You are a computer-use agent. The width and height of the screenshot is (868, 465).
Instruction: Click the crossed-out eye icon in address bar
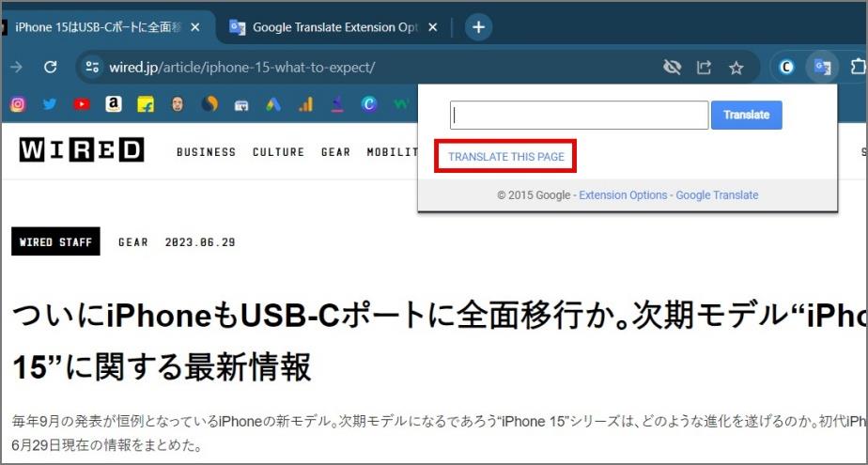click(672, 68)
